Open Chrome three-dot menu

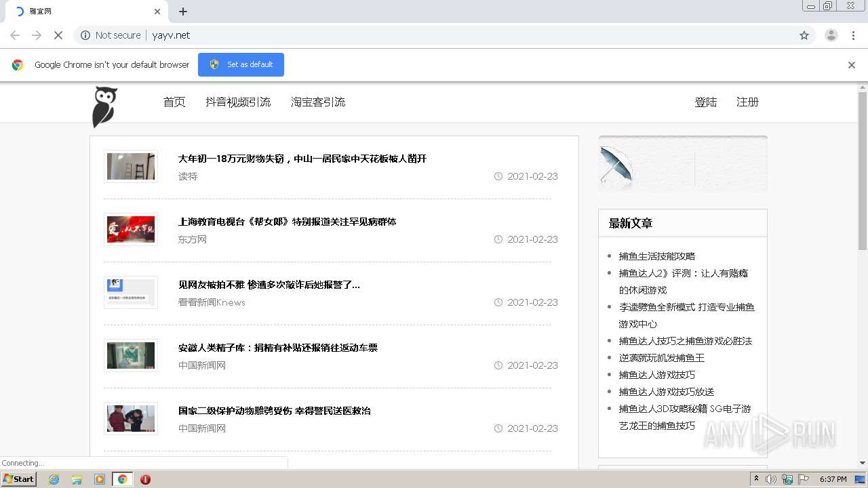(854, 35)
